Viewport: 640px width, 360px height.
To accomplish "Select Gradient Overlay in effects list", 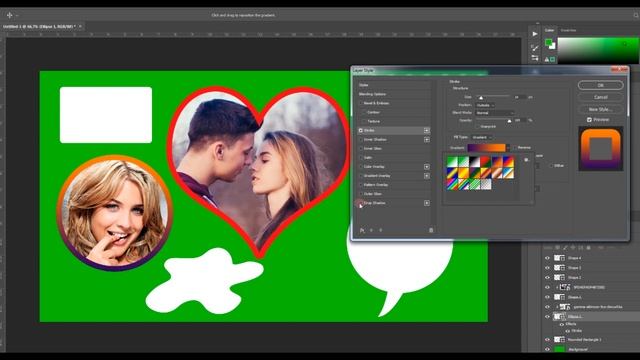I will click(x=377, y=176).
